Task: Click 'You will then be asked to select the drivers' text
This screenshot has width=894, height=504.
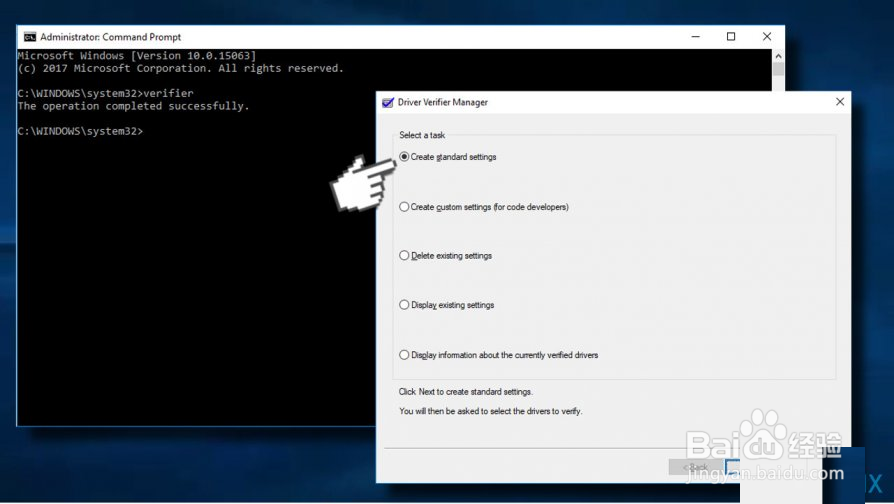Action: [x=491, y=411]
